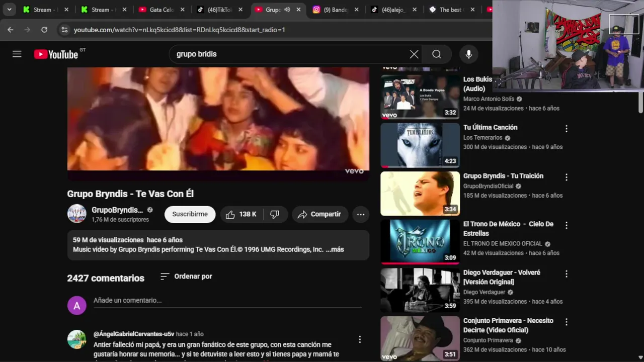Close the (46)TikTok tab
This screenshot has height=362, width=644.
click(240, 10)
